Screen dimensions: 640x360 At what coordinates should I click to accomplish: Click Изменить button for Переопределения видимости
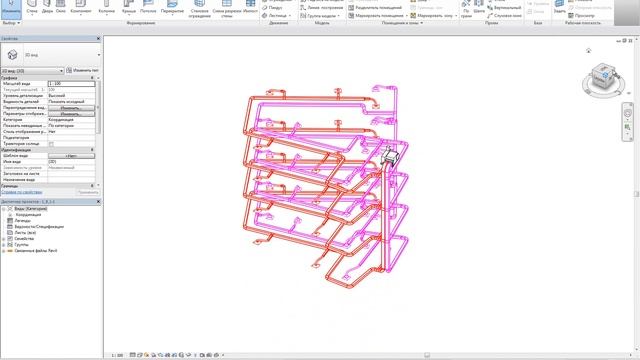tap(71, 108)
